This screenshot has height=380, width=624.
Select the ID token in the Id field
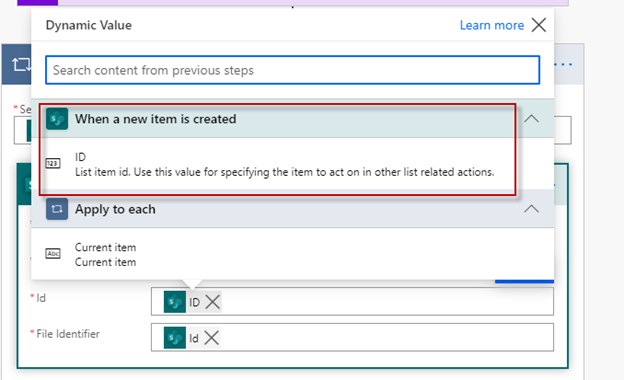click(x=194, y=302)
